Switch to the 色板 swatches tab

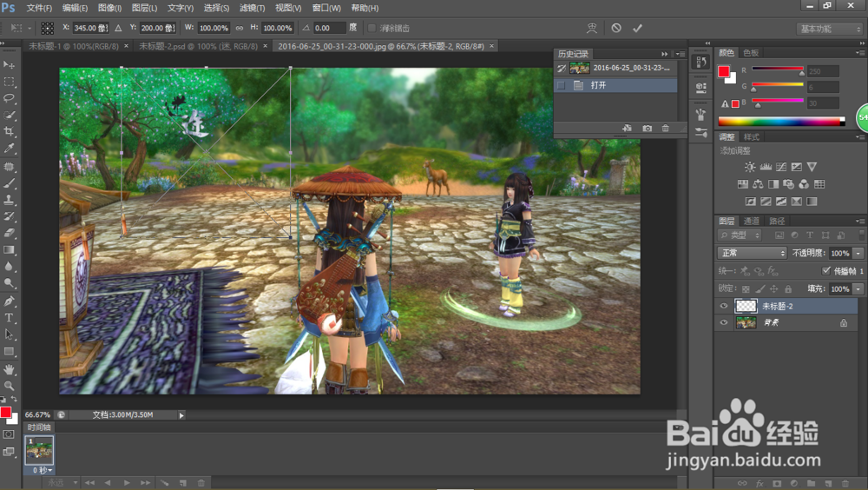pos(751,53)
